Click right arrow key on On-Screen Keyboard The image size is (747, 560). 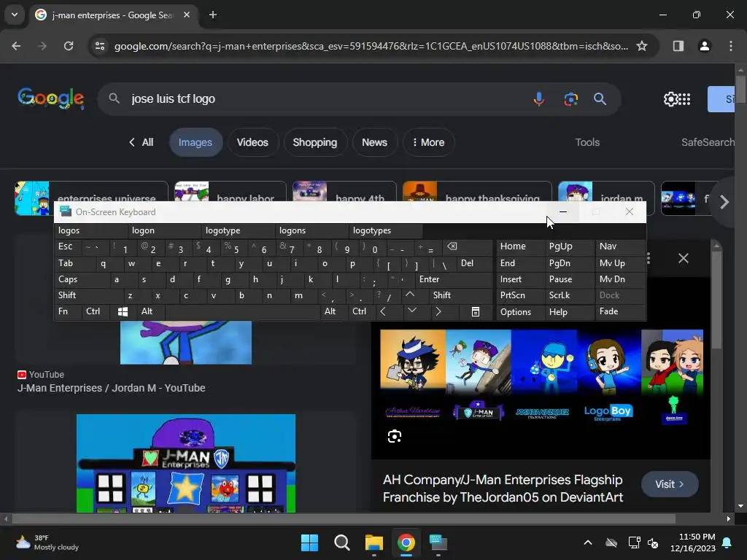438,311
